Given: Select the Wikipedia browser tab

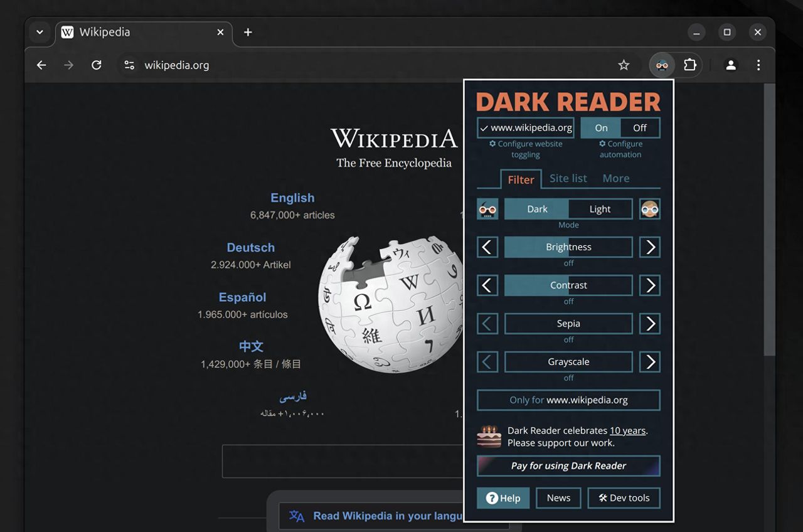Looking at the screenshot, I should (x=144, y=32).
